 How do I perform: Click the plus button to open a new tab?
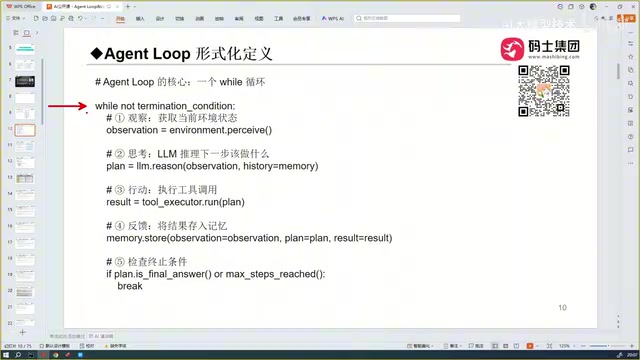coord(128,7)
